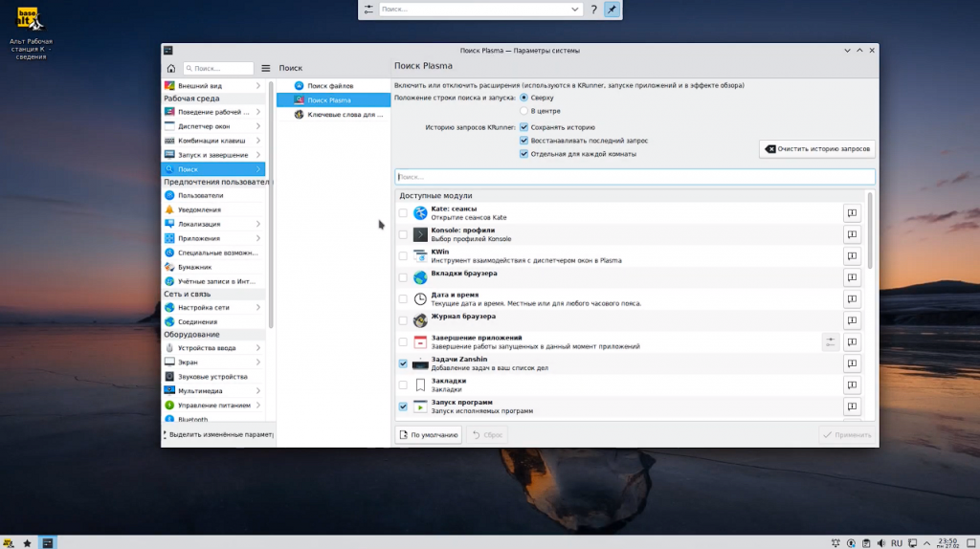The image size is (980, 549).
Task: Click the volume icon in system tray
Action: click(x=881, y=542)
